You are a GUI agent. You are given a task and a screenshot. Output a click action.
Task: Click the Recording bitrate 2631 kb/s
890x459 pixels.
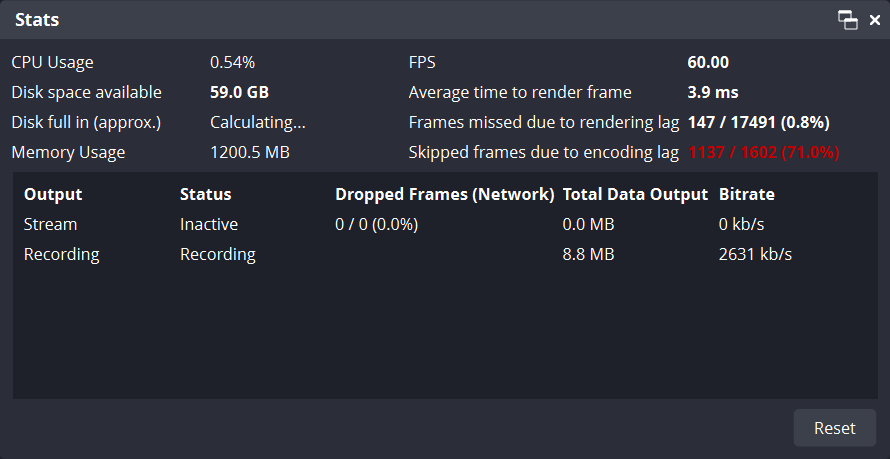point(755,254)
